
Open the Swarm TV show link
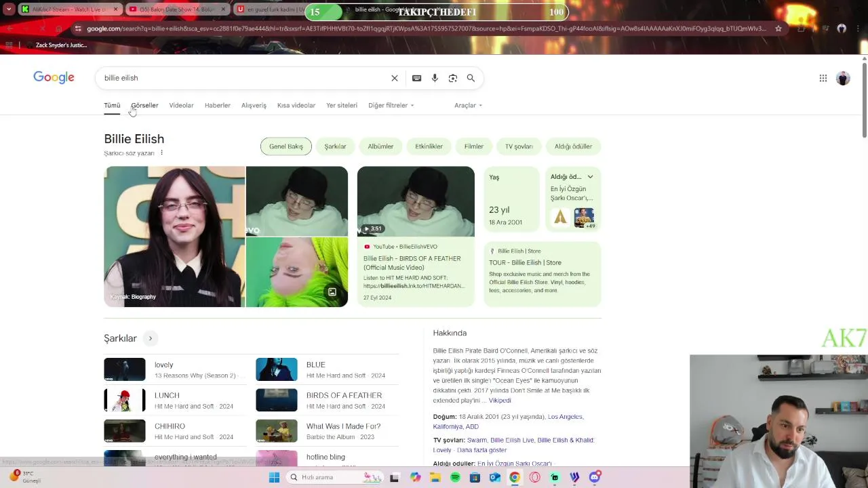pos(477,440)
